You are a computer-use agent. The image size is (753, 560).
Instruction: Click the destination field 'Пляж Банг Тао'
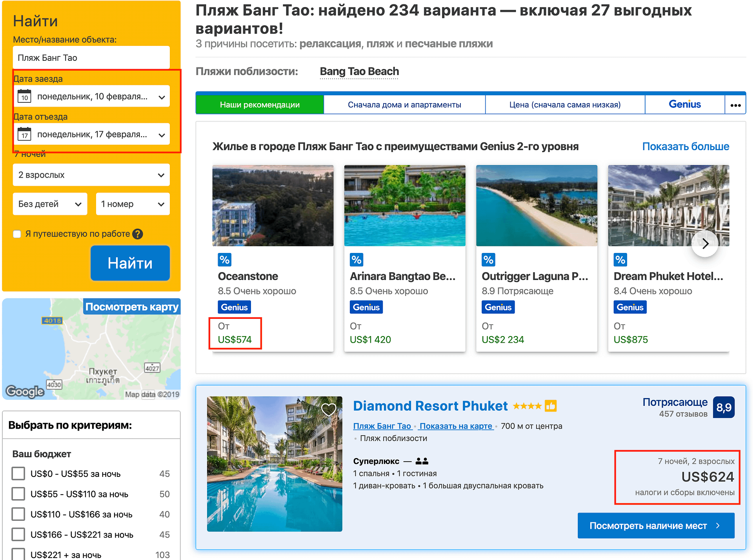click(91, 58)
